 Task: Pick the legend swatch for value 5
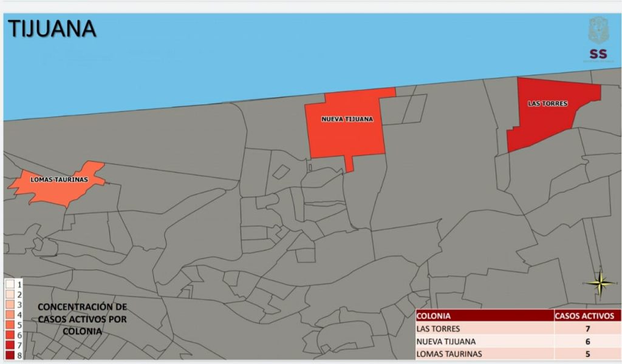coord(10,325)
